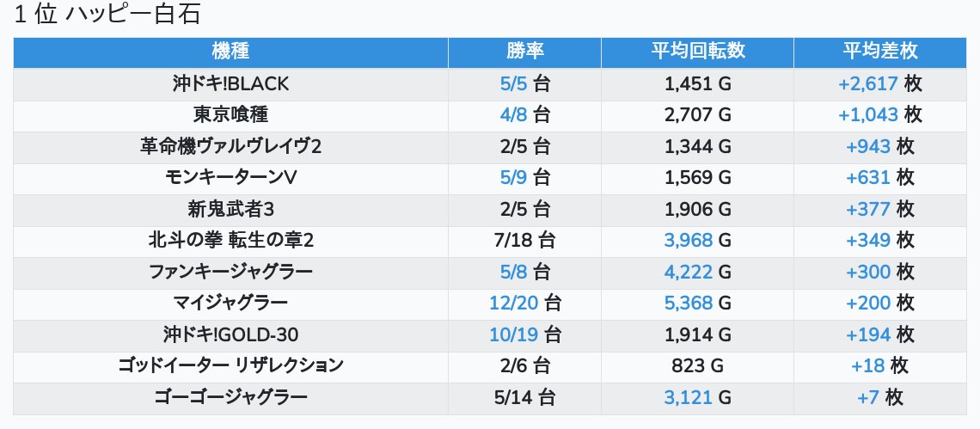
Task: Open the モンキーターンV row
Action: pyautogui.click(x=230, y=177)
